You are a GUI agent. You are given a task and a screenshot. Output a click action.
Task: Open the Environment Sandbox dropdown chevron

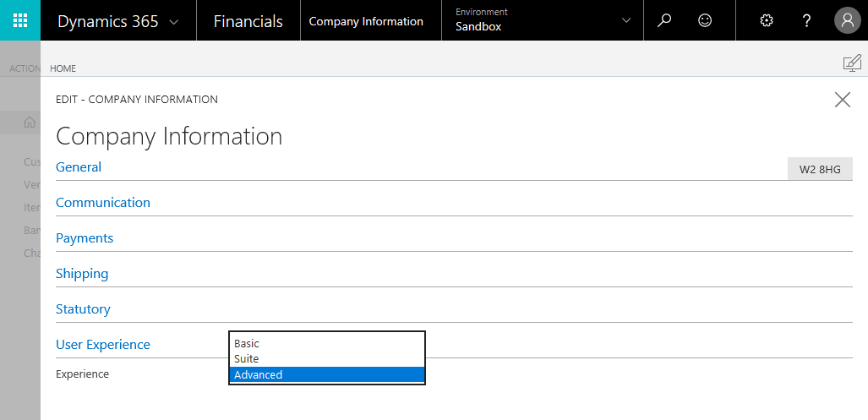626,20
